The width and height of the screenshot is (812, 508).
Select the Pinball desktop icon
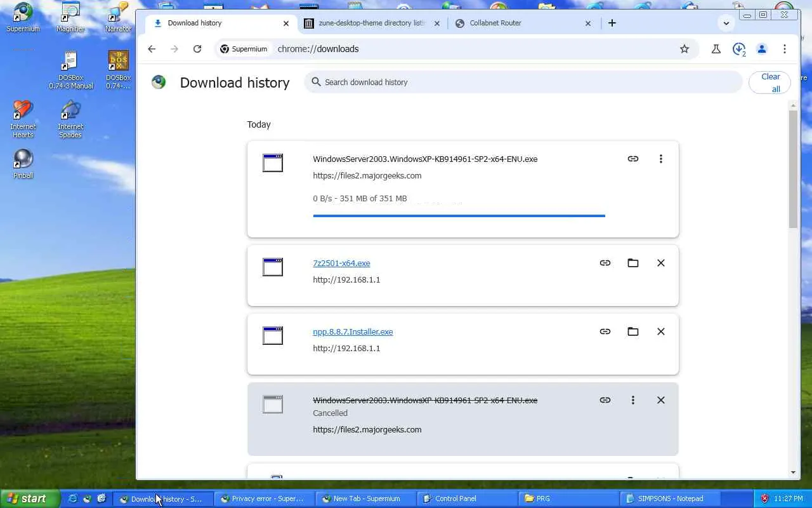click(23, 163)
